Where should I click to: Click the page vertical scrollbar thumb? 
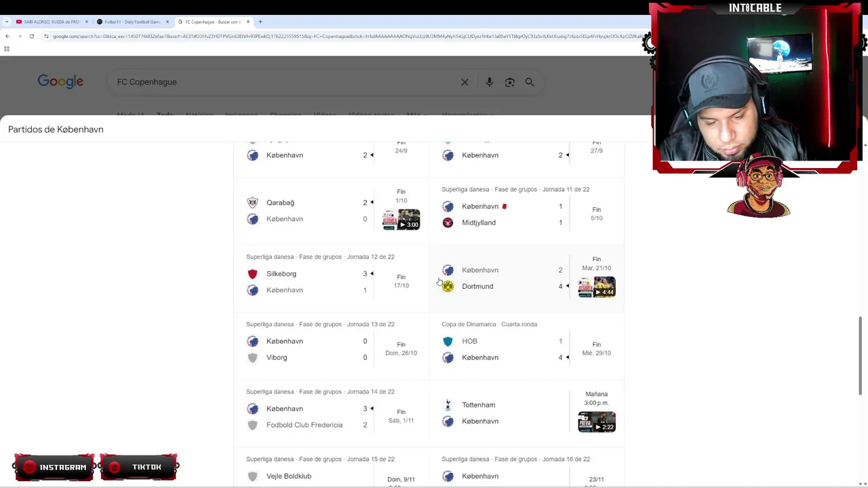(x=861, y=355)
